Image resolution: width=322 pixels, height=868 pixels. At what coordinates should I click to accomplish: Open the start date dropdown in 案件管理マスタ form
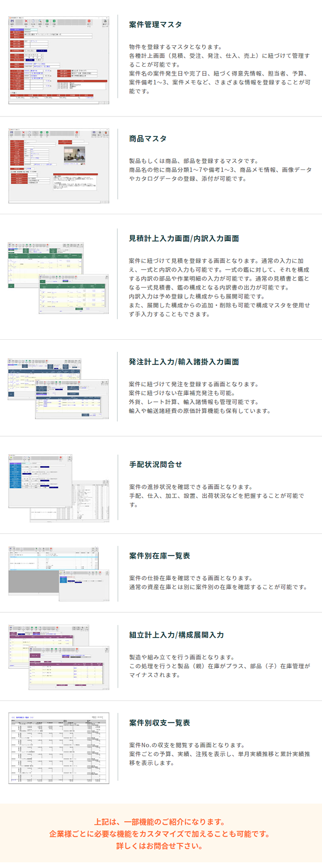[42, 55]
